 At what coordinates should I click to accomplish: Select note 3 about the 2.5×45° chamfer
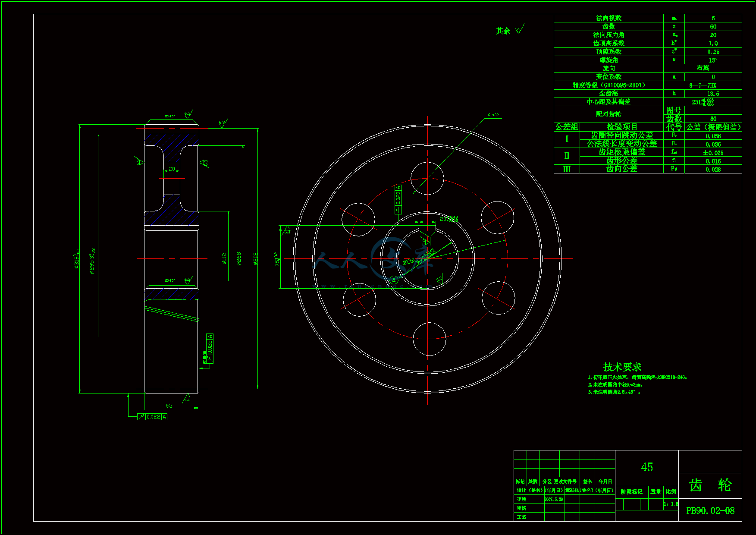click(614, 392)
